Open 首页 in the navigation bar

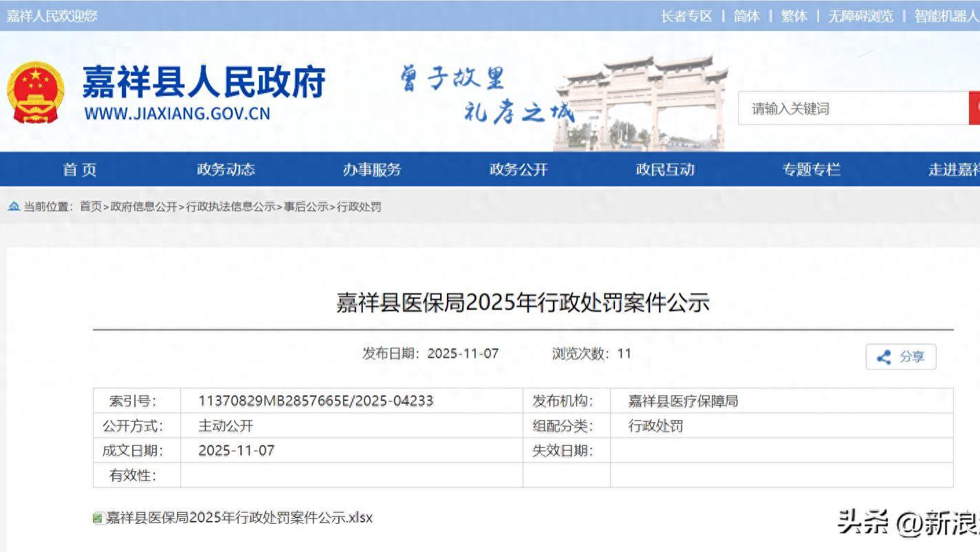[x=79, y=169]
